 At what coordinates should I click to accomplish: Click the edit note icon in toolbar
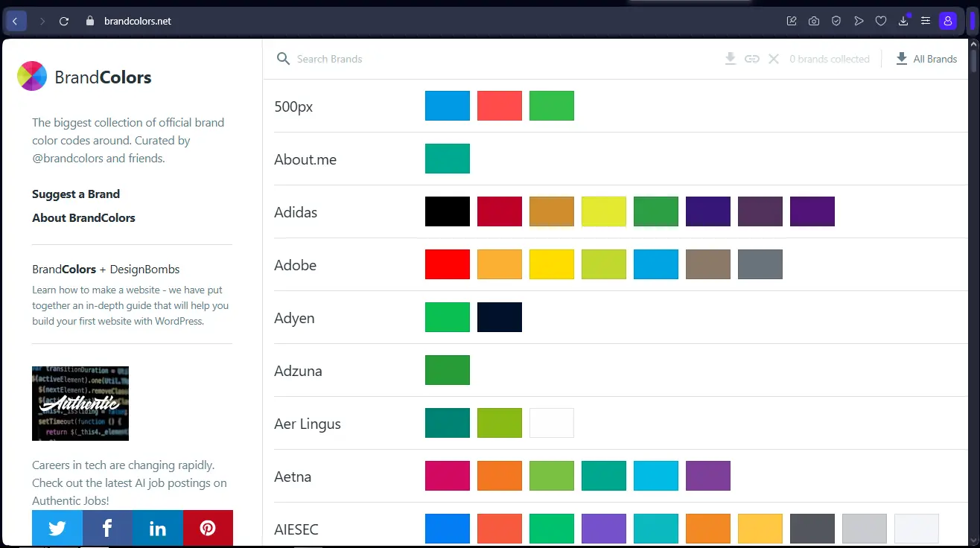coord(792,21)
